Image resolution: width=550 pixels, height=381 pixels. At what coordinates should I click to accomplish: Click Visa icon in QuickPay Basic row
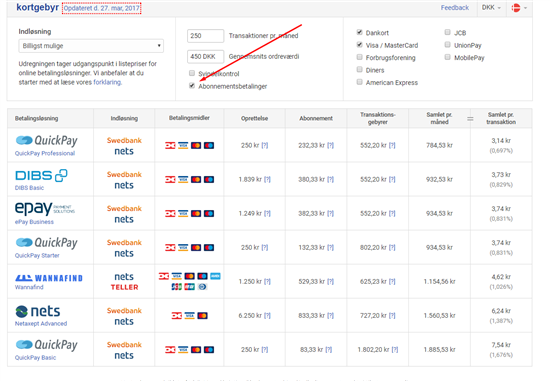pyautogui.click(x=183, y=349)
